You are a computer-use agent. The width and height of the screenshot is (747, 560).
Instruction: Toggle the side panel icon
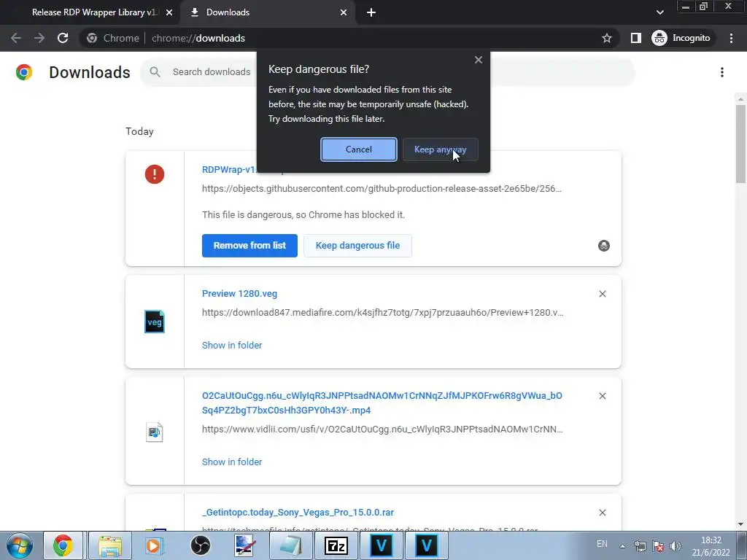tap(635, 38)
